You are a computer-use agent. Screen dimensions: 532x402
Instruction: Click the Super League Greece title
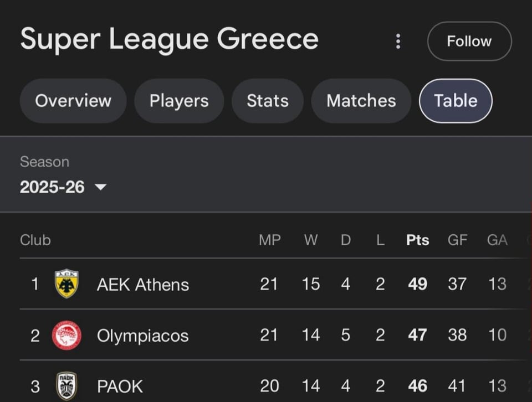click(x=170, y=39)
